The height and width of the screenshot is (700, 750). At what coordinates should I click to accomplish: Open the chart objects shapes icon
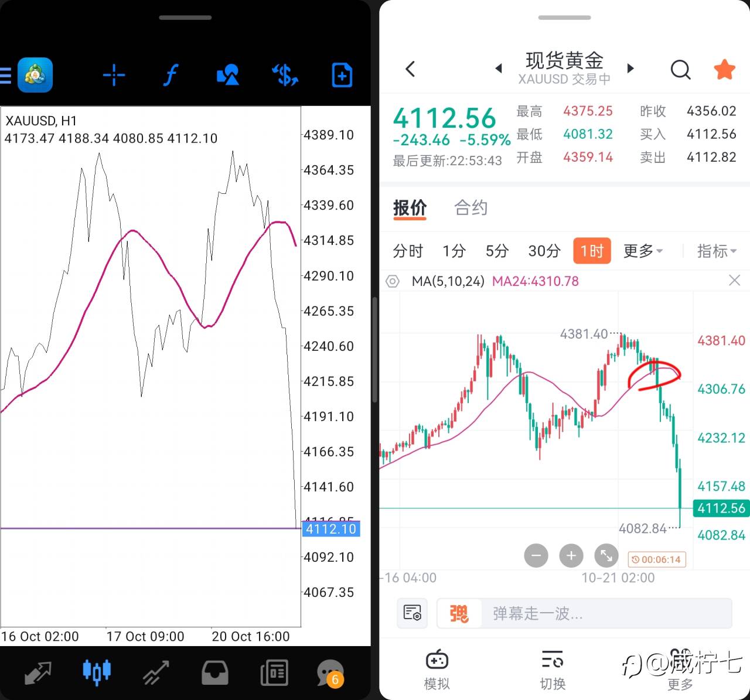227,76
